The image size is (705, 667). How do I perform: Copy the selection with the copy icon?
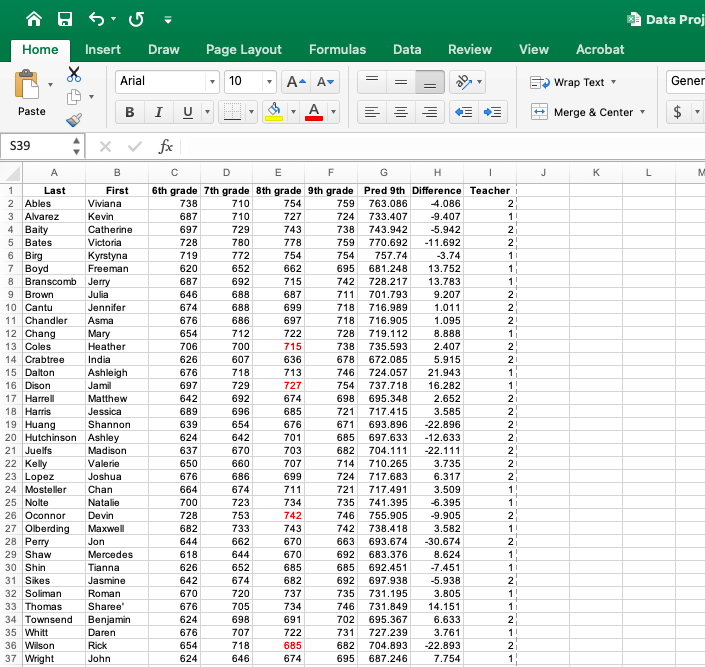[x=74, y=97]
